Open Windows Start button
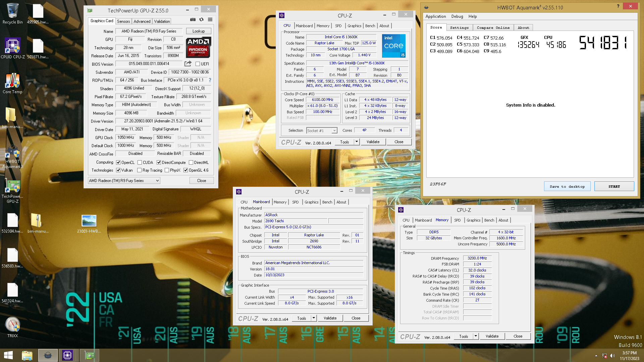 (x=8, y=355)
